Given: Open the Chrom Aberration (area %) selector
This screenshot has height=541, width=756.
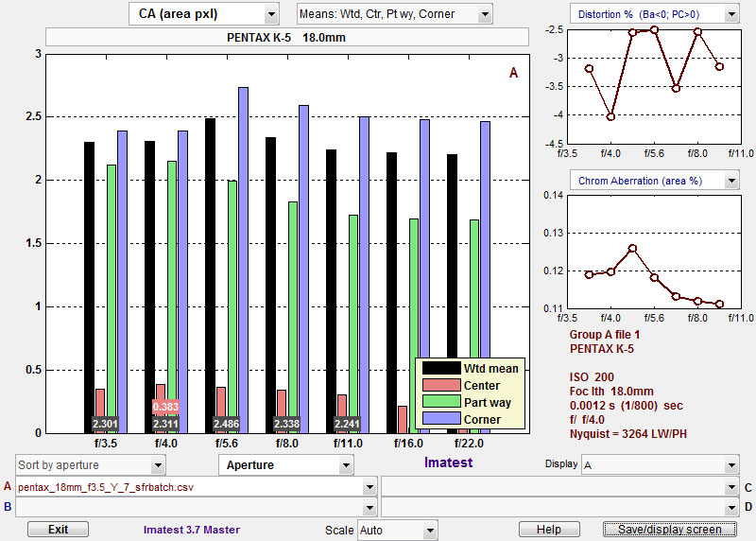Looking at the screenshot, I should coord(654,181).
